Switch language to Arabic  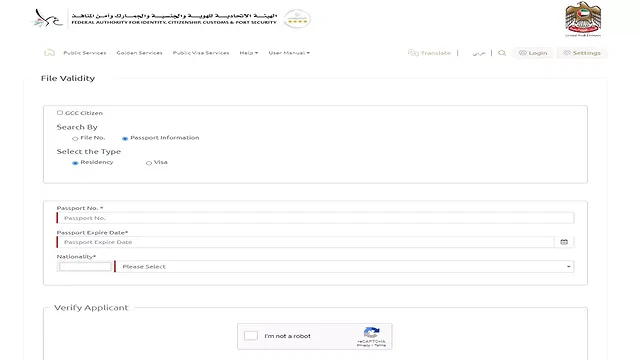tap(479, 53)
